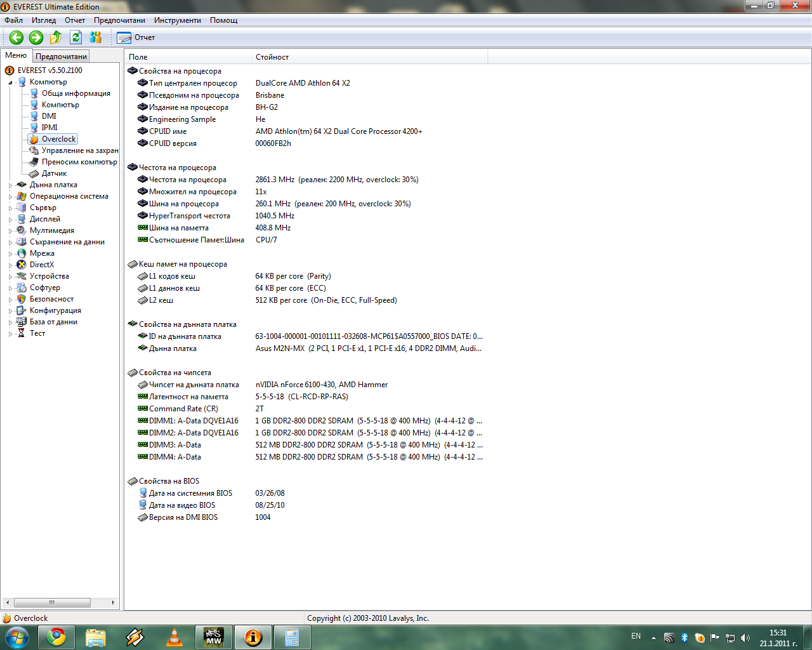Click the users icon in the toolbar
The height and width of the screenshot is (650, 812).
coord(96,37)
